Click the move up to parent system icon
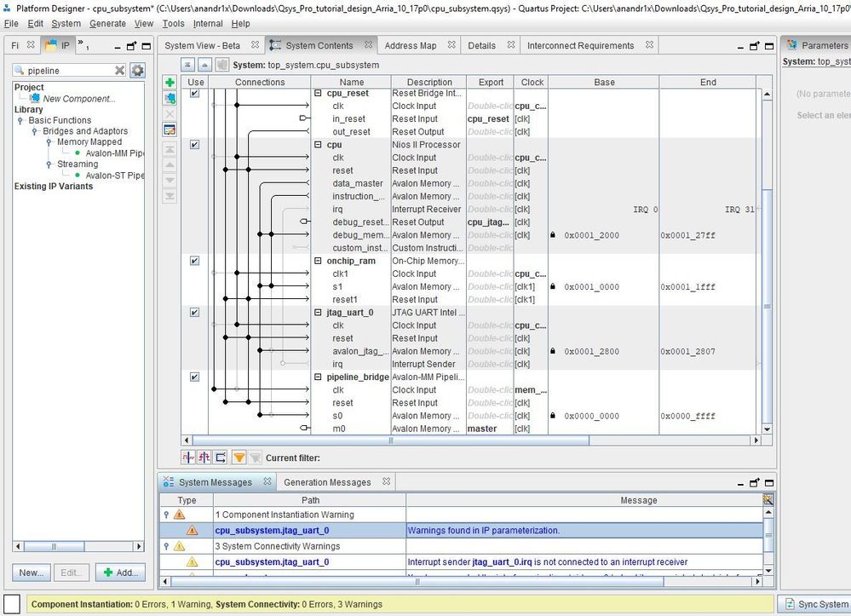Image resolution: width=851 pixels, height=616 pixels. [205, 65]
